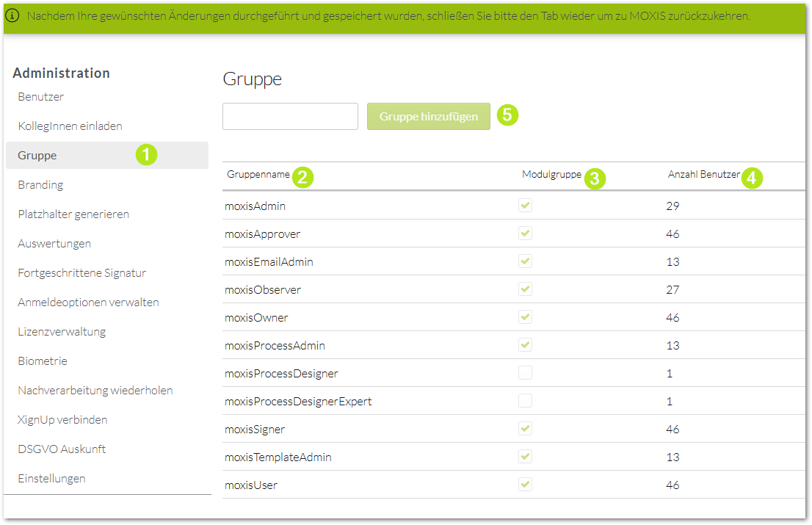Click the Gruppe page heading
This screenshot has height=525, width=812.
(x=253, y=79)
